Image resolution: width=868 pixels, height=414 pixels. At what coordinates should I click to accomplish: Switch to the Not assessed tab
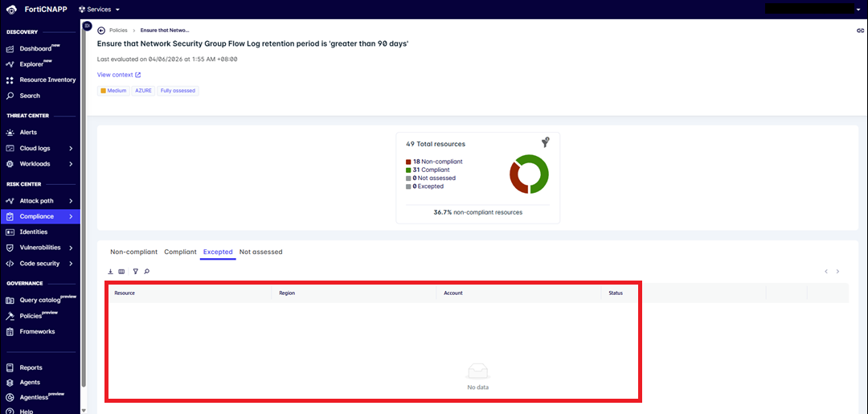point(260,252)
